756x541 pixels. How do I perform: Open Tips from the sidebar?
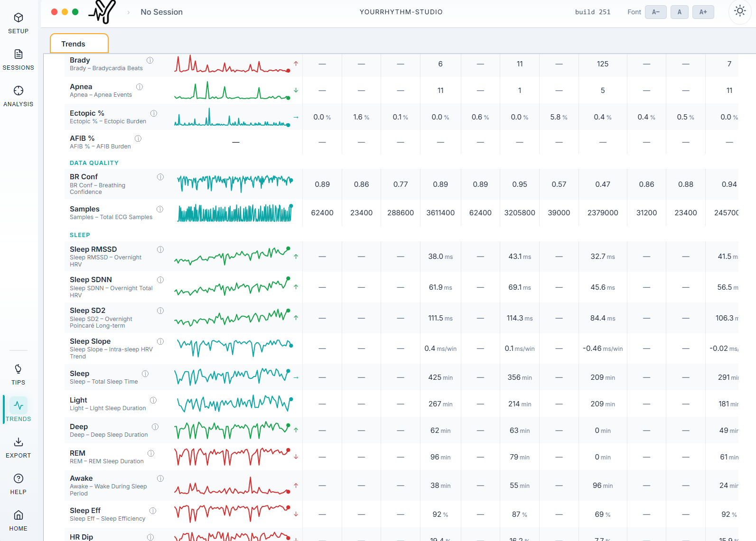click(19, 375)
